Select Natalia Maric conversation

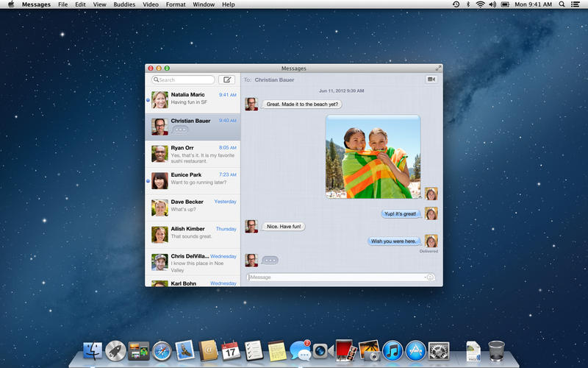point(193,100)
